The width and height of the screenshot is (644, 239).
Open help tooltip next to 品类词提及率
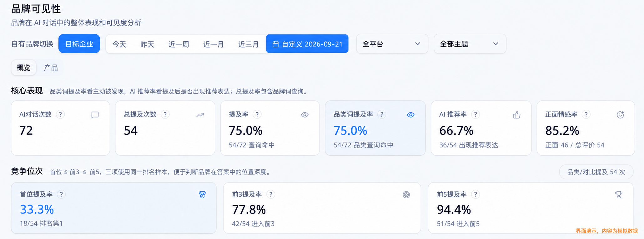[381, 114]
